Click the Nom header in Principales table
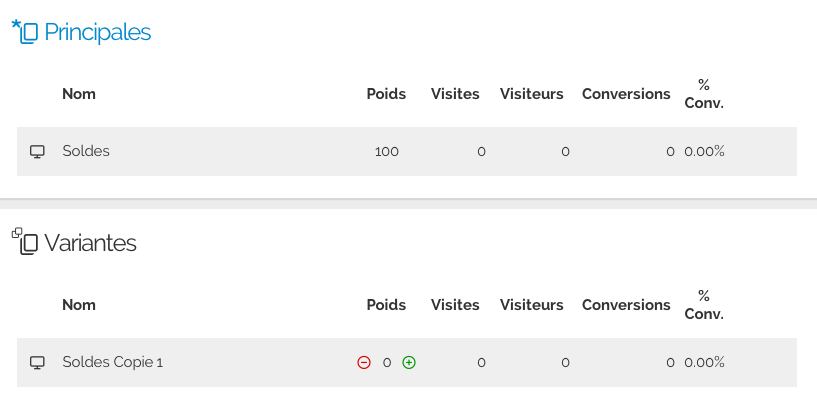The image size is (817, 407). [79, 94]
